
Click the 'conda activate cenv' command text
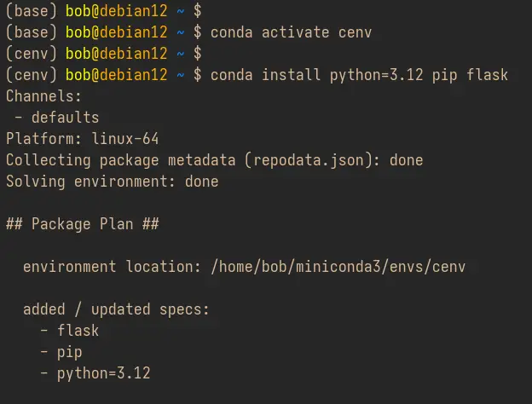click(x=291, y=32)
